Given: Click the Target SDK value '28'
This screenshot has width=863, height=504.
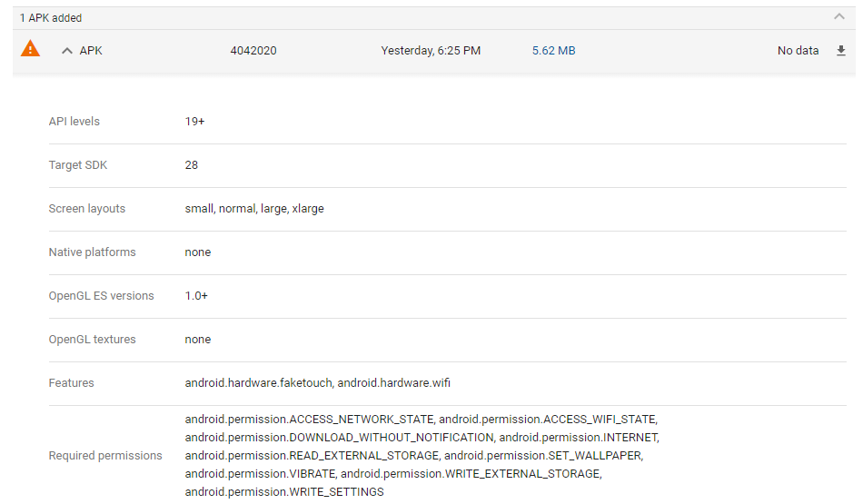Looking at the screenshot, I should pyautogui.click(x=191, y=165).
